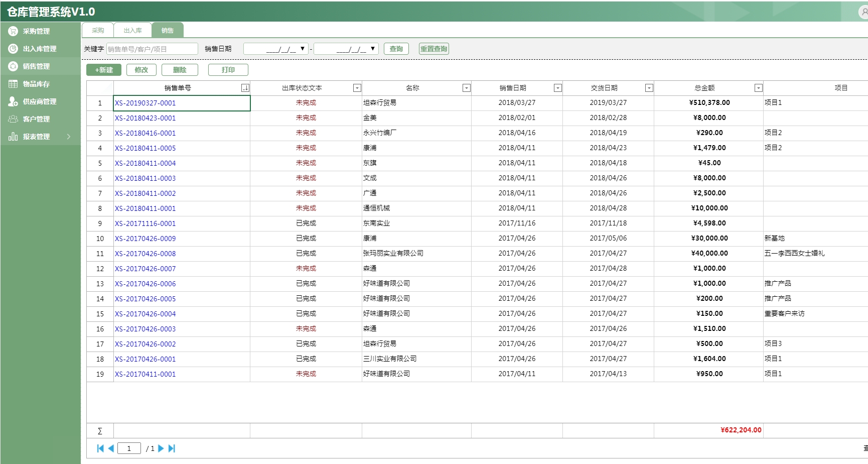Click the sum sigma row icon
This screenshot has width=868, height=464.
(100, 431)
